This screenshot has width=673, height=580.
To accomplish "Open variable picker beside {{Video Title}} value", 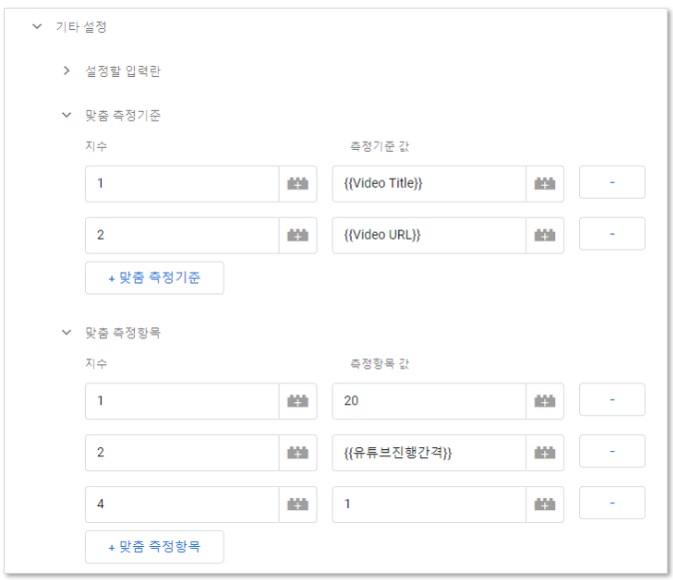I will (545, 184).
